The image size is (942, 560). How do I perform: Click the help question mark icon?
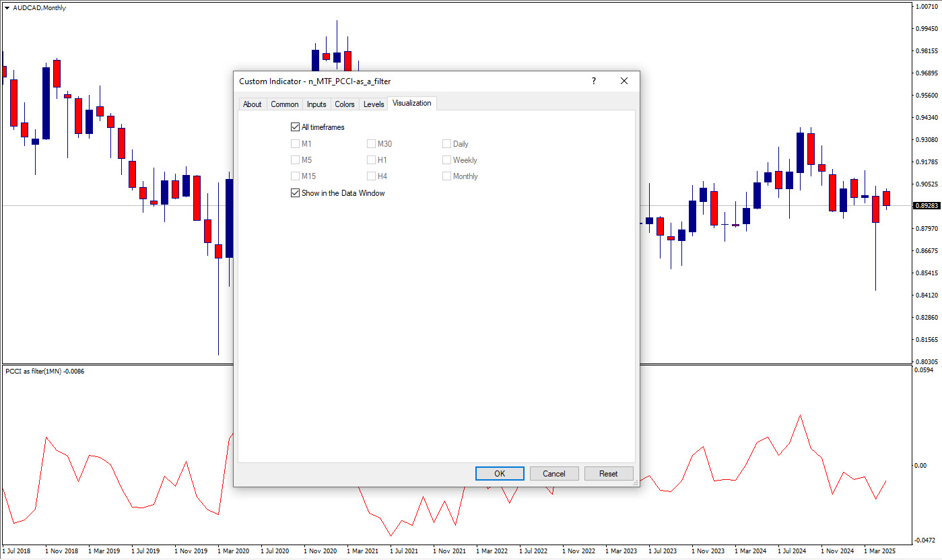tap(593, 81)
